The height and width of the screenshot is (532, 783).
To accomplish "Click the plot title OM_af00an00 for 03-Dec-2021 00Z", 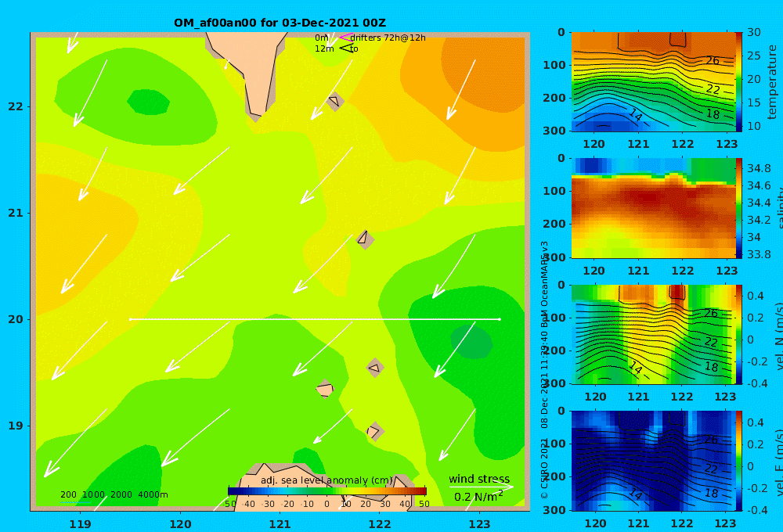I will point(280,23).
